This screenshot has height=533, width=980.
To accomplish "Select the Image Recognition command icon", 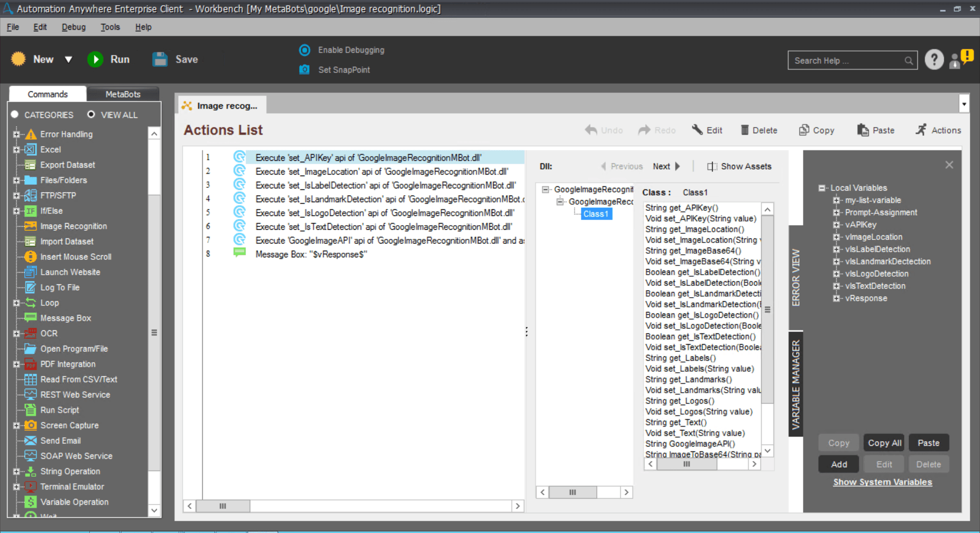I will tap(31, 226).
